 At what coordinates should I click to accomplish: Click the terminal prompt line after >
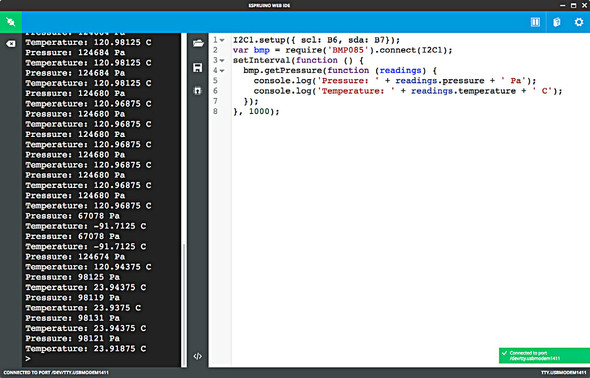[102, 359]
